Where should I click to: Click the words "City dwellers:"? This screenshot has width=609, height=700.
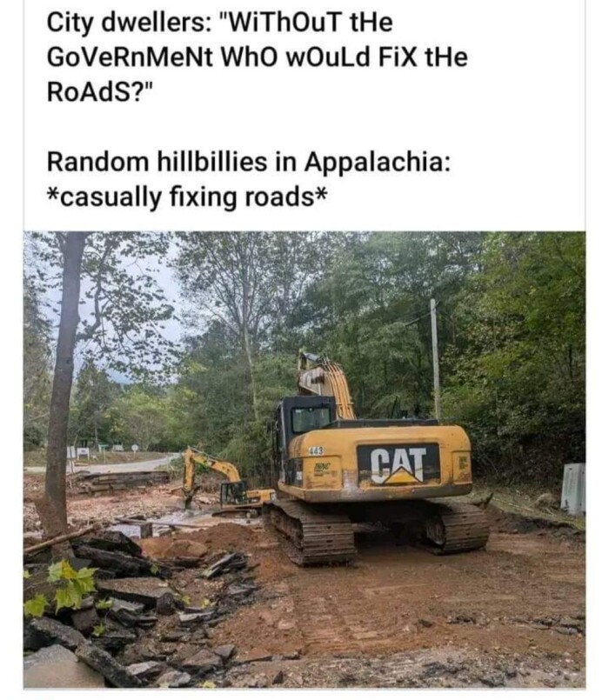[126, 23]
